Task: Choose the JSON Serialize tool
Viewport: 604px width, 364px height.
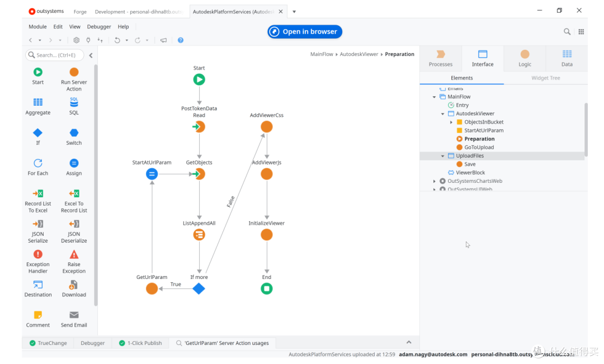Action: tap(38, 231)
